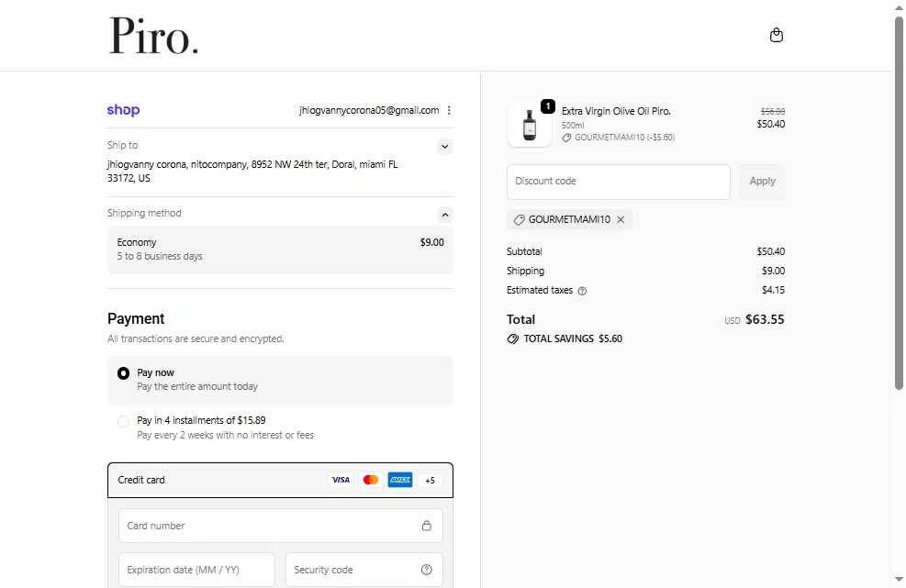Click the Payment heading

[136, 319]
